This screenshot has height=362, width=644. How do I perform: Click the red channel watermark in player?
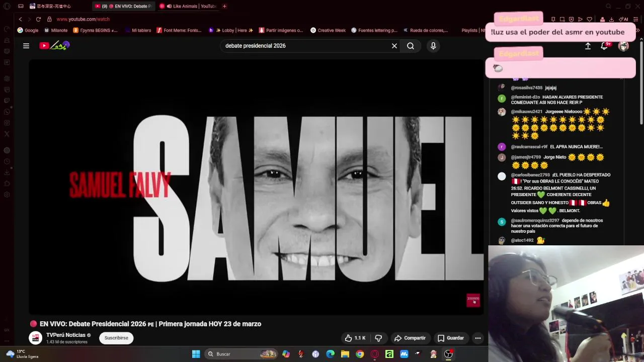pos(473,300)
